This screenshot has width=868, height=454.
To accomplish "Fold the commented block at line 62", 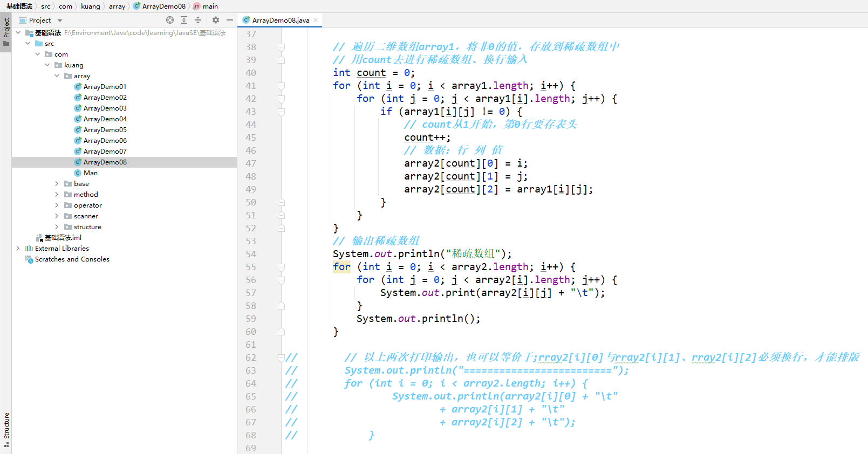I will coord(282,358).
